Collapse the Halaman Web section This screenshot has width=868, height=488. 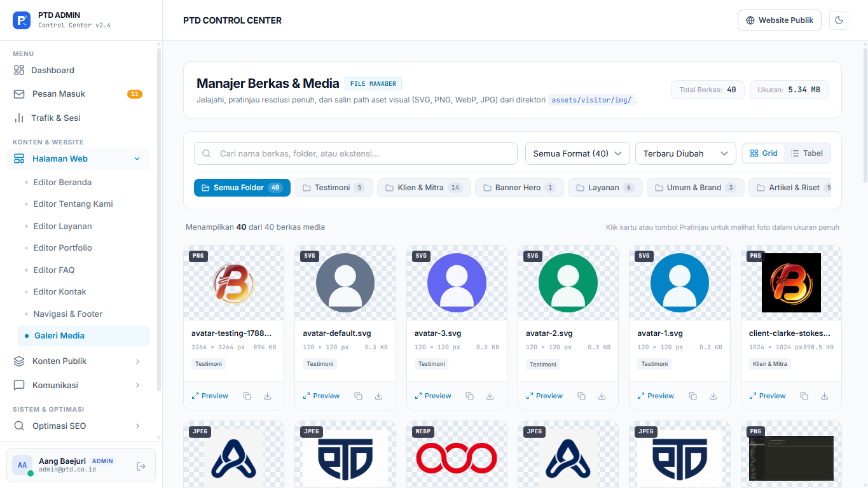pos(78,159)
